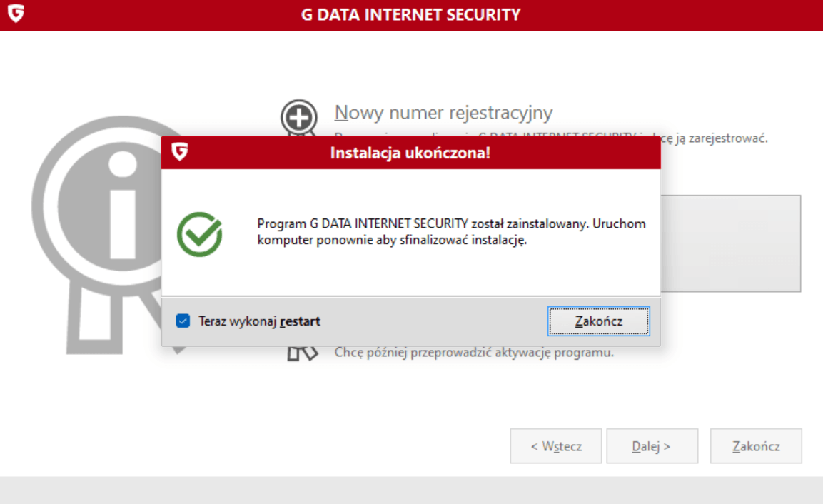
Task: Click the G DATA logo in dialog title bar
Action: (x=180, y=152)
